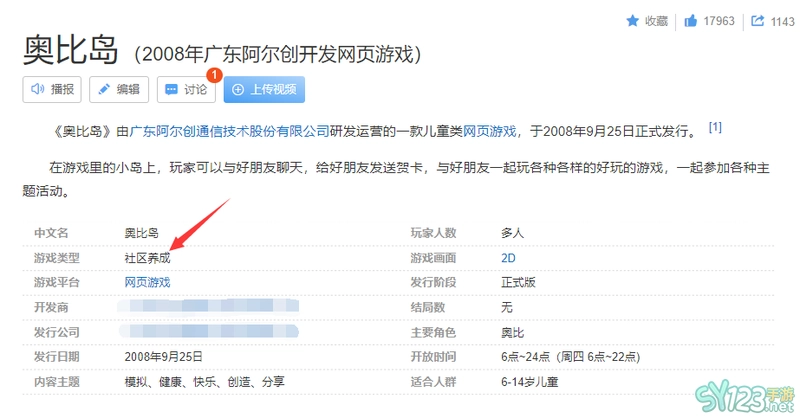Click the 无 value in 结局数 row
The height and width of the screenshot is (418, 800).
click(x=507, y=307)
